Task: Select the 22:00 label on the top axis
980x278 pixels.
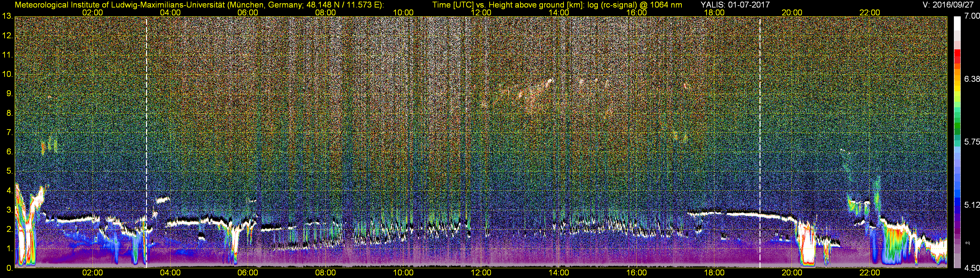Action: [x=870, y=12]
